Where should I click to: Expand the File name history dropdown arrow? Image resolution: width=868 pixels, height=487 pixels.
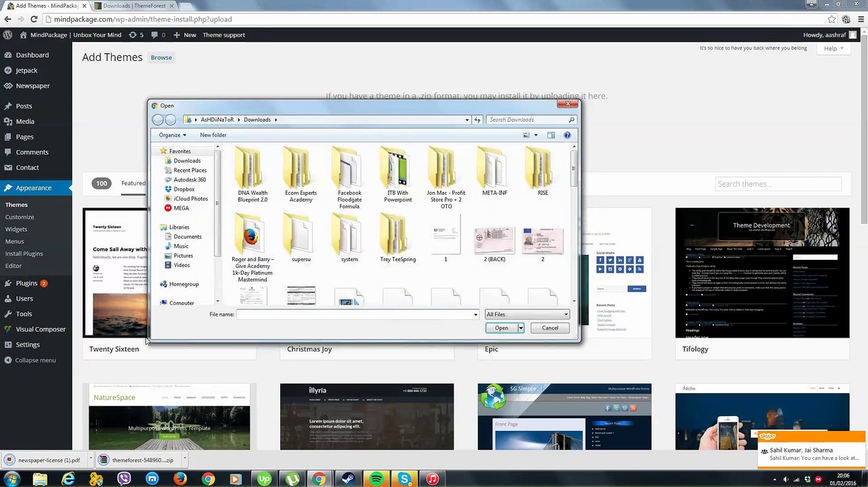(x=475, y=315)
